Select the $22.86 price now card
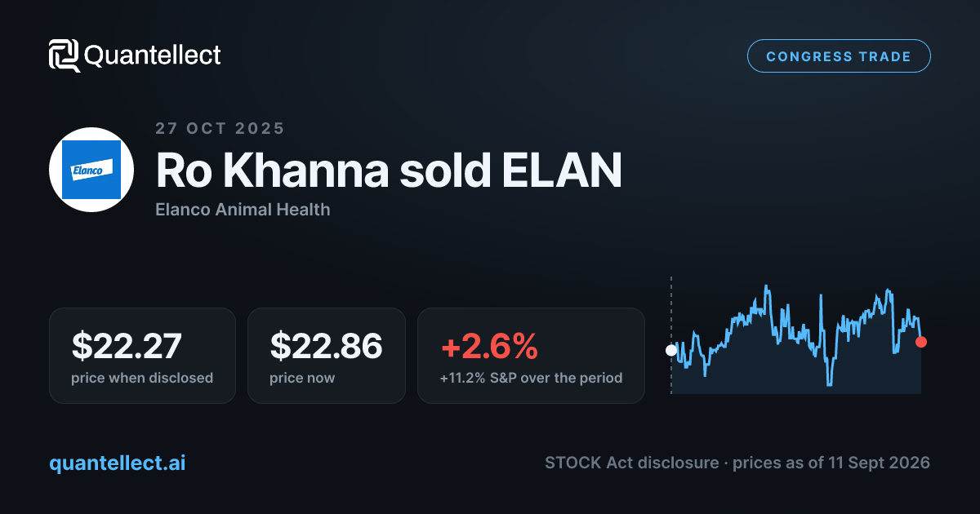Screen dimensions: 980x514 pos(327,356)
